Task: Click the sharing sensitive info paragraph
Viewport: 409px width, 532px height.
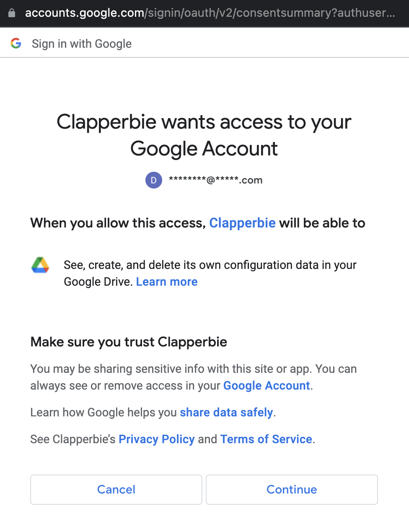Action: click(194, 377)
